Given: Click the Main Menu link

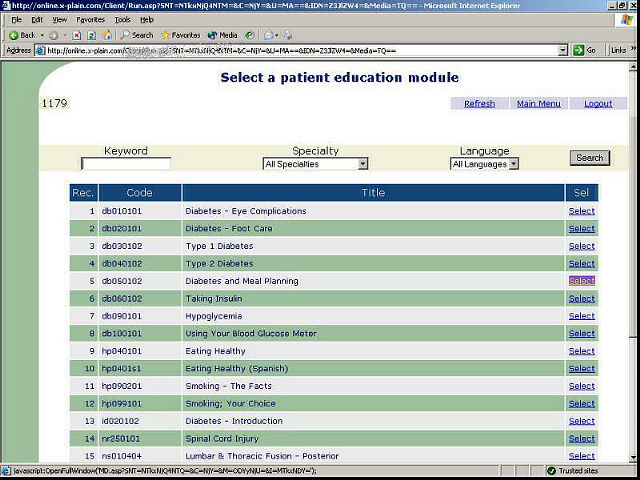Looking at the screenshot, I should [x=538, y=104].
